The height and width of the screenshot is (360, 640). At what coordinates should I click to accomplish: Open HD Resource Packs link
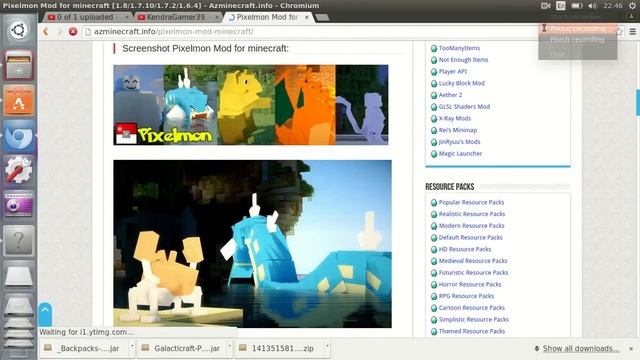click(x=465, y=249)
